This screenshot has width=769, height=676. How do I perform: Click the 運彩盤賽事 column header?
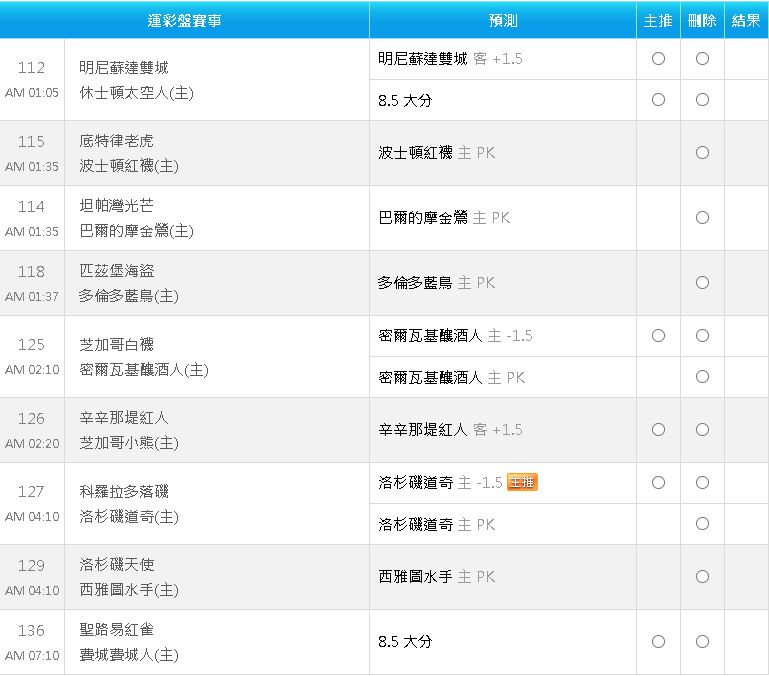tap(184, 20)
